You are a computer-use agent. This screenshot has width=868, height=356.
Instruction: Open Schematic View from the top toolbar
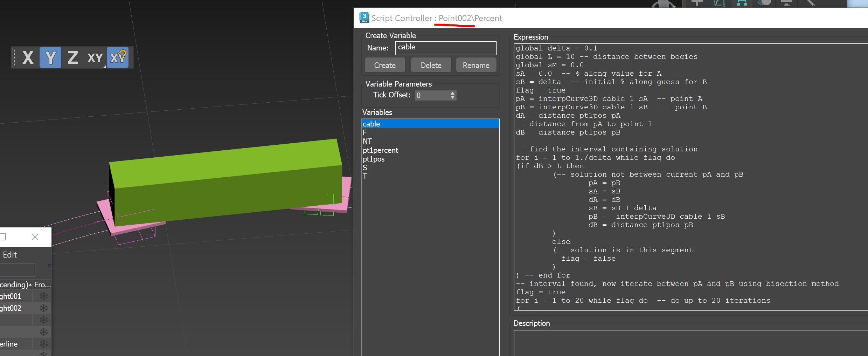(742, 4)
